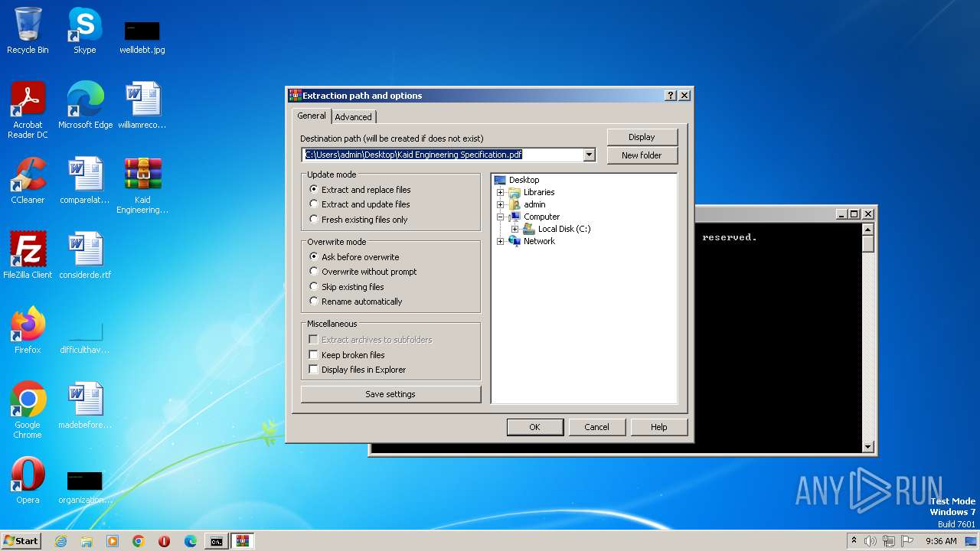The image size is (980, 551).
Task: Launch the Opera browser shortcut
Action: 28,480
